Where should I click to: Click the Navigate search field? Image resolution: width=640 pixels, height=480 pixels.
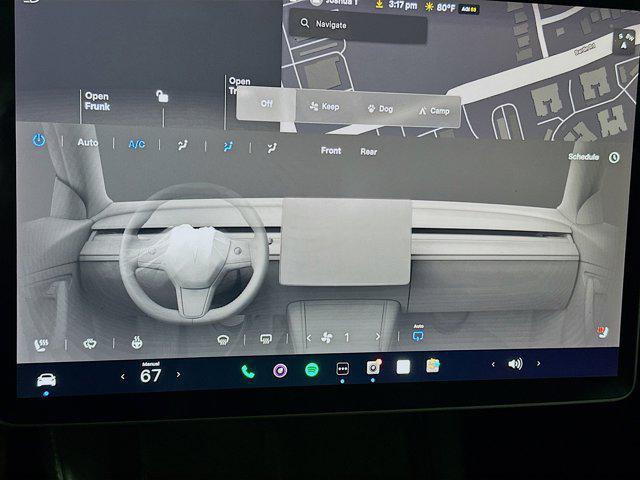point(358,26)
